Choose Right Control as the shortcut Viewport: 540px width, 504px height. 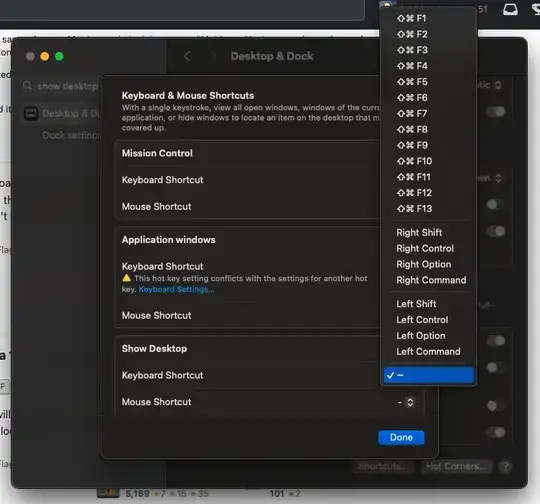(x=429, y=248)
